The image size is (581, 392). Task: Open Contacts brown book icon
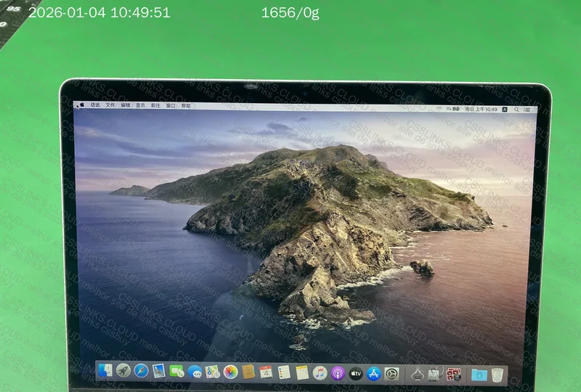248,372
